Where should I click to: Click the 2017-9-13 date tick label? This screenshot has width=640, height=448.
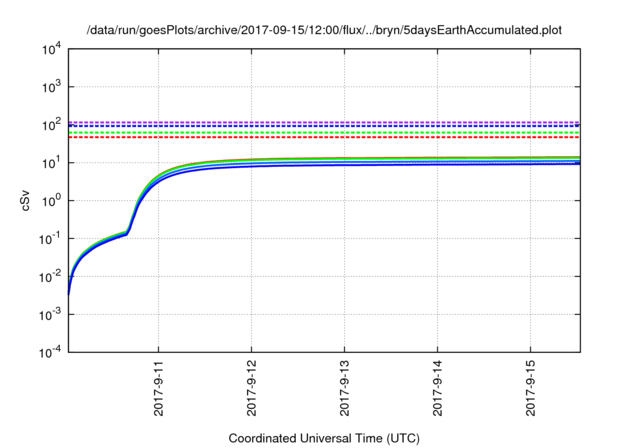pyautogui.click(x=344, y=388)
